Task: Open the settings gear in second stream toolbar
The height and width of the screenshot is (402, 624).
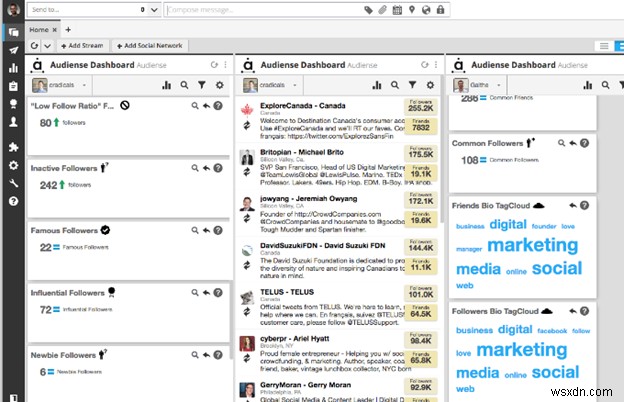Action: click(430, 85)
